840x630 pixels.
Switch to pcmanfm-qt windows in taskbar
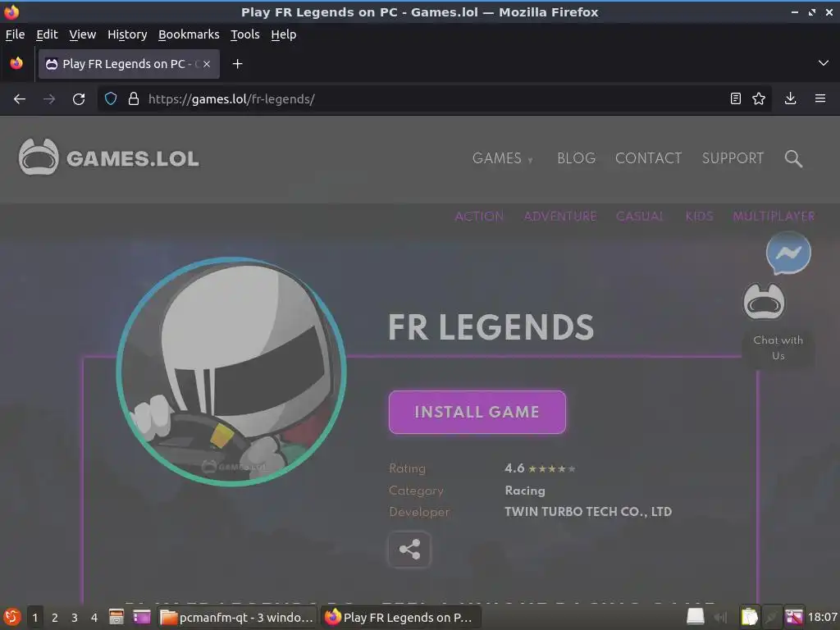click(x=237, y=617)
